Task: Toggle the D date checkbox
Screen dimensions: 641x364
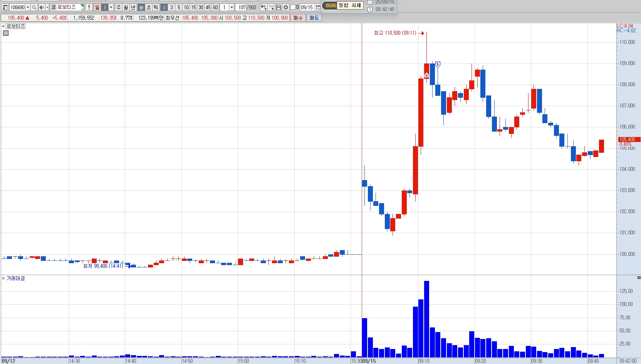Action: (x=293, y=7)
